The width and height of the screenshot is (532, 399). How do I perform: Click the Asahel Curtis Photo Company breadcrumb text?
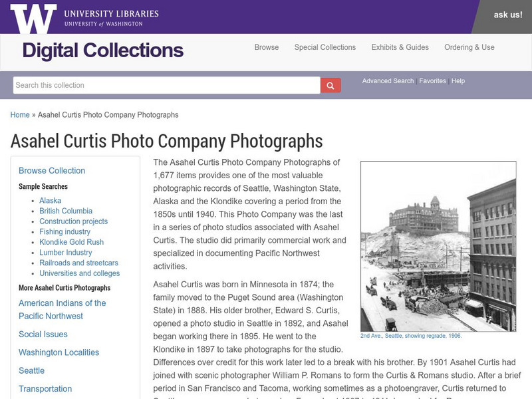click(x=108, y=114)
